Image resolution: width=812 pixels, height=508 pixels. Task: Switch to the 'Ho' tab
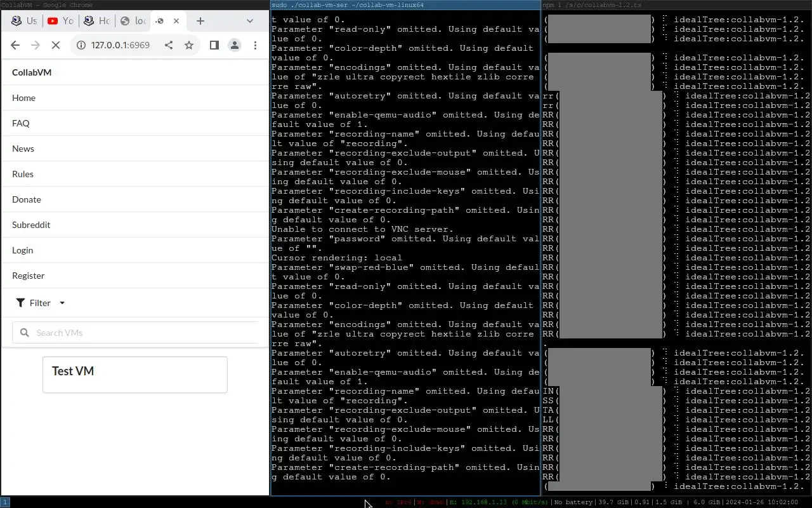pos(96,21)
